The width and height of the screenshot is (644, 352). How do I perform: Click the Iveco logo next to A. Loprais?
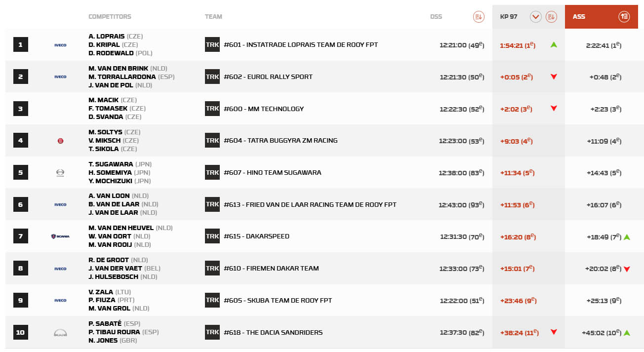pos(60,45)
